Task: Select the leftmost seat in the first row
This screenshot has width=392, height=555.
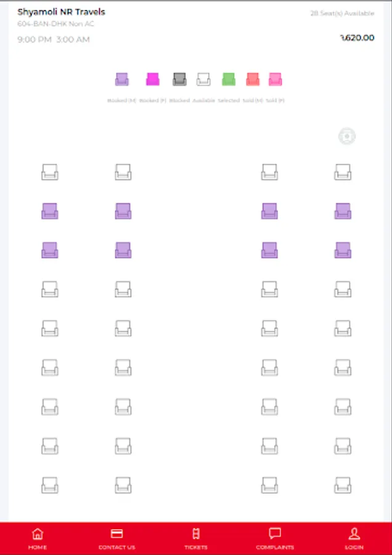Action: pyautogui.click(x=50, y=172)
